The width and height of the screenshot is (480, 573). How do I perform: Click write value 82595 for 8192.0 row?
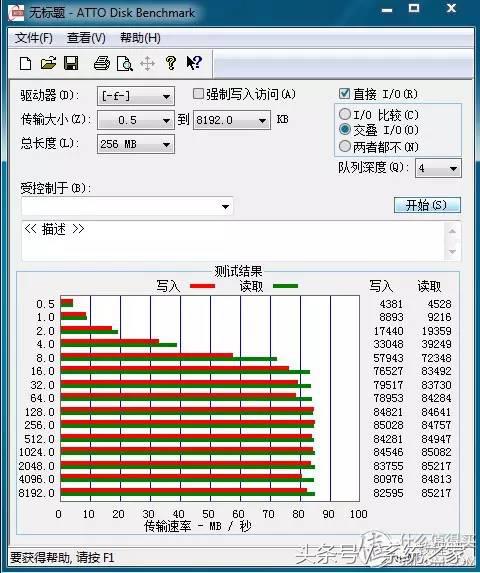(x=388, y=493)
